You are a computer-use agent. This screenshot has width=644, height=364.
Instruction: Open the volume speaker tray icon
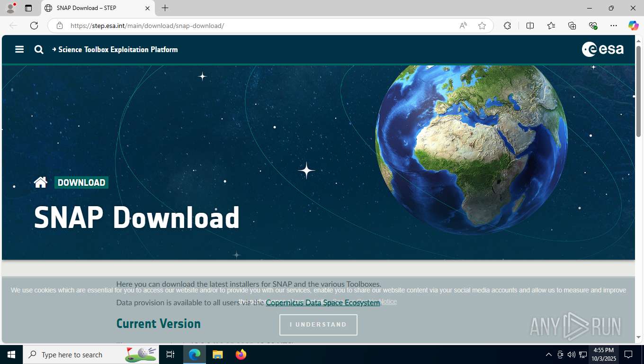pyautogui.click(x=571, y=355)
